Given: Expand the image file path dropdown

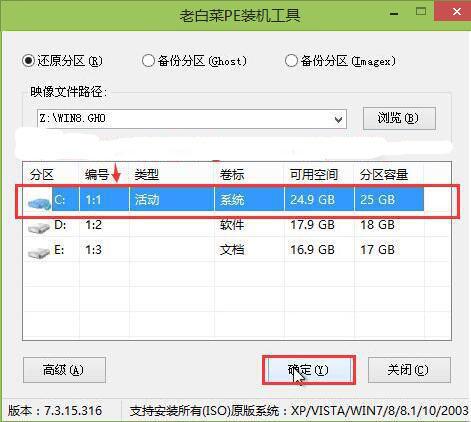Looking at the screenshot, I should (338, 119).
